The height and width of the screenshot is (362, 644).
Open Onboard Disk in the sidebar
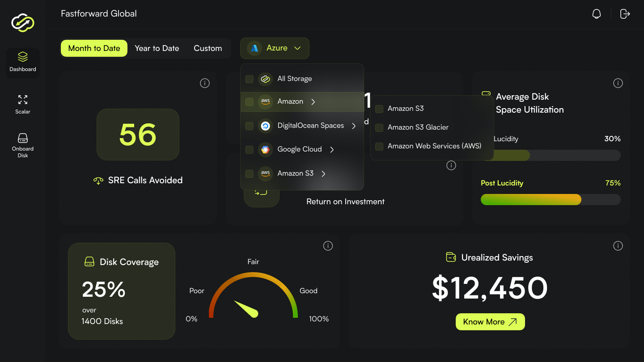23,145
